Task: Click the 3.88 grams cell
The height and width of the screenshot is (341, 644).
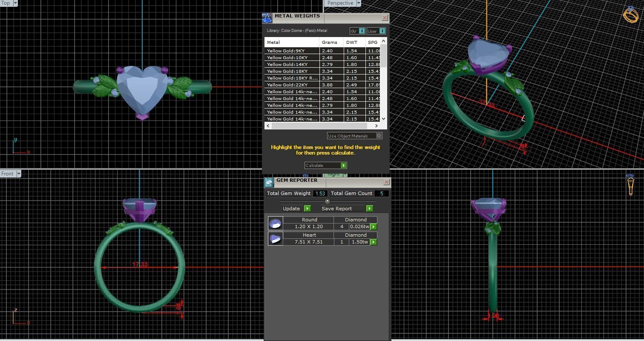Action: (x=331, y=85)
